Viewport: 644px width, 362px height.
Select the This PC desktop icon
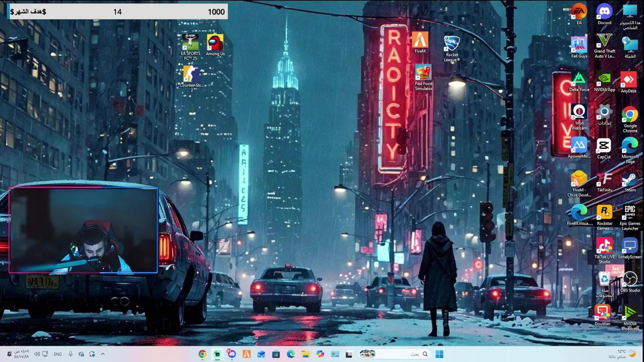tap(630, 17)
